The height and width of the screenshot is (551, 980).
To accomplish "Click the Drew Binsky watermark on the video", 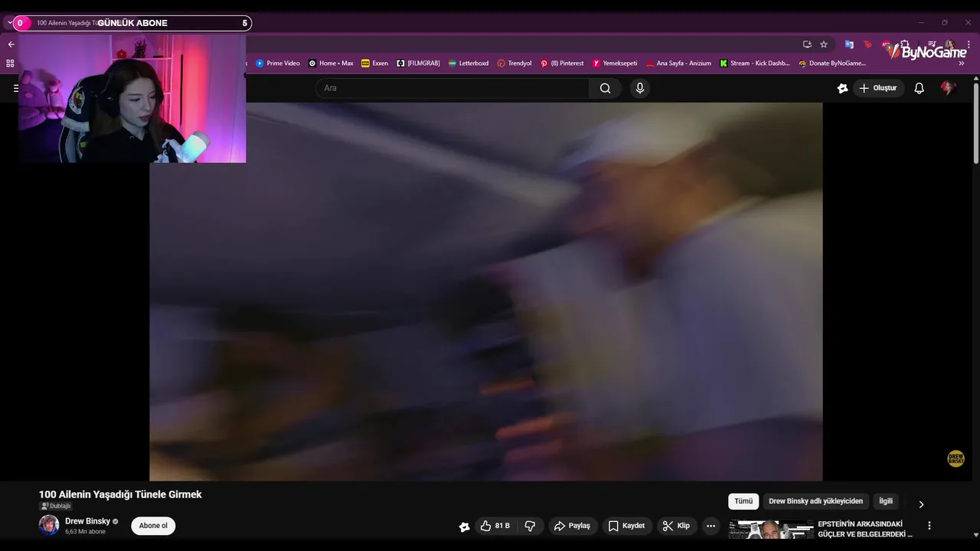I will pos(955,459).
